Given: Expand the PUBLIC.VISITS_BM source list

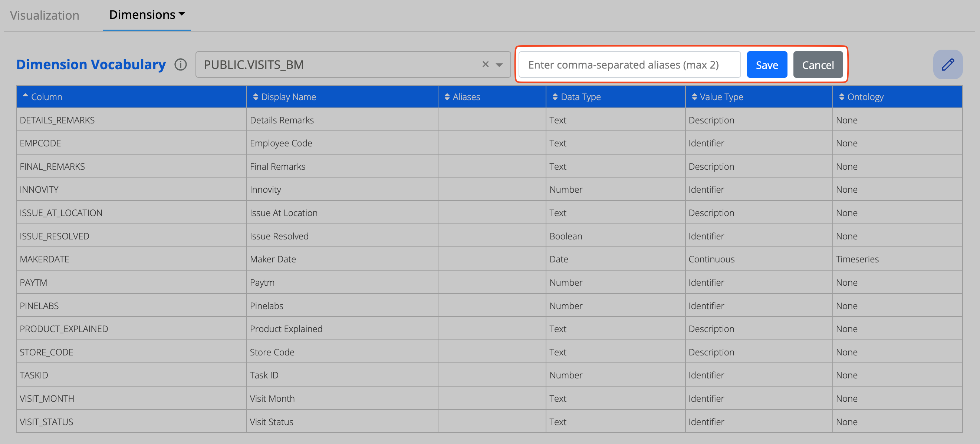Looking at the screenshot, I should [500, 64].
